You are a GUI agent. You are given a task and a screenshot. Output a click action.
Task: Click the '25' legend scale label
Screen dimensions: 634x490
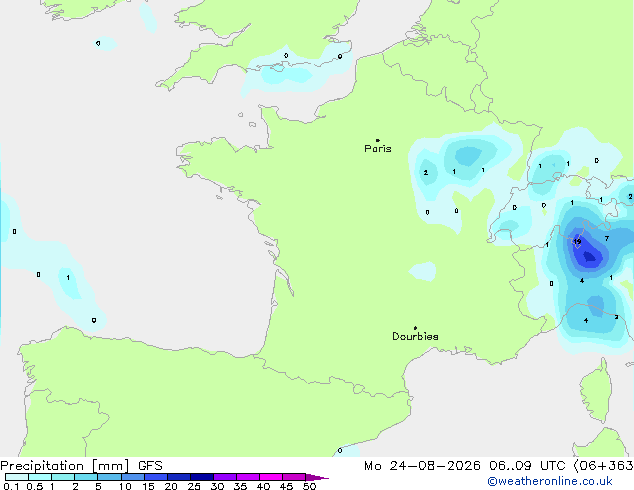click(x=194, y=486)
